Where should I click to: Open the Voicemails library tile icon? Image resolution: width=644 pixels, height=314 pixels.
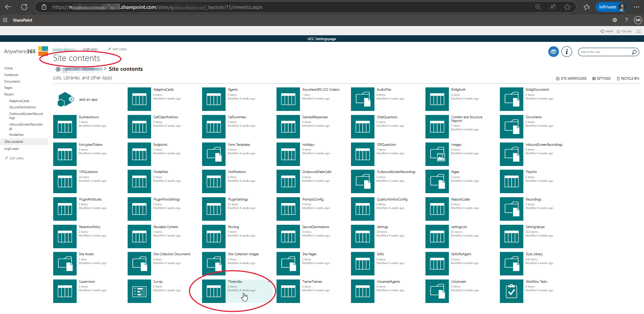point(437,291)
